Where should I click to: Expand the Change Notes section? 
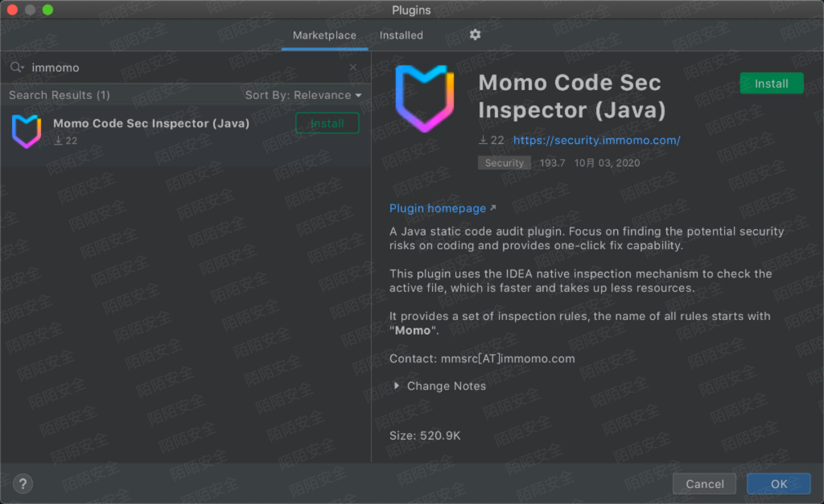[397, 386]
